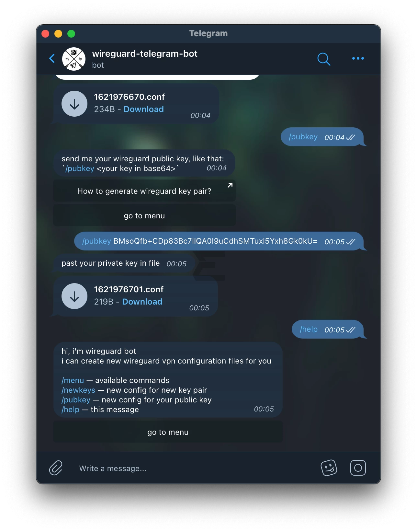The height and width of the screenshot is (532, 417).
Task: Download file 1621976701.conf via arrow icon
Action: click(74, 296)
